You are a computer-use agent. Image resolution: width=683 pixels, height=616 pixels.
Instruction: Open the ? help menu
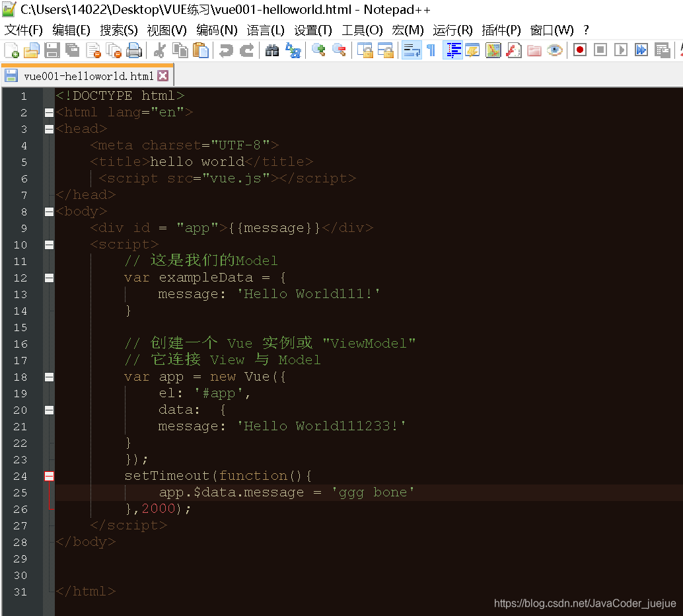[x=586, y=30]
